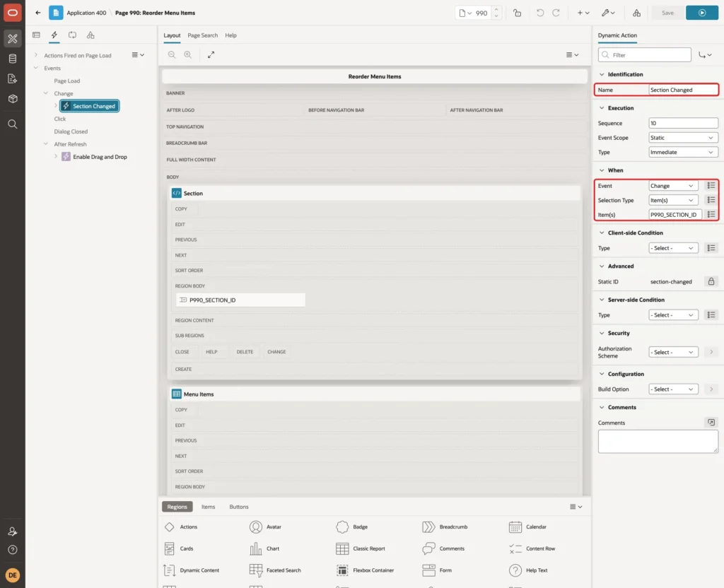This screenshot has width=724, height=588.
Task: Switch to the Rendering tree tab
Action: click(37, 35)
